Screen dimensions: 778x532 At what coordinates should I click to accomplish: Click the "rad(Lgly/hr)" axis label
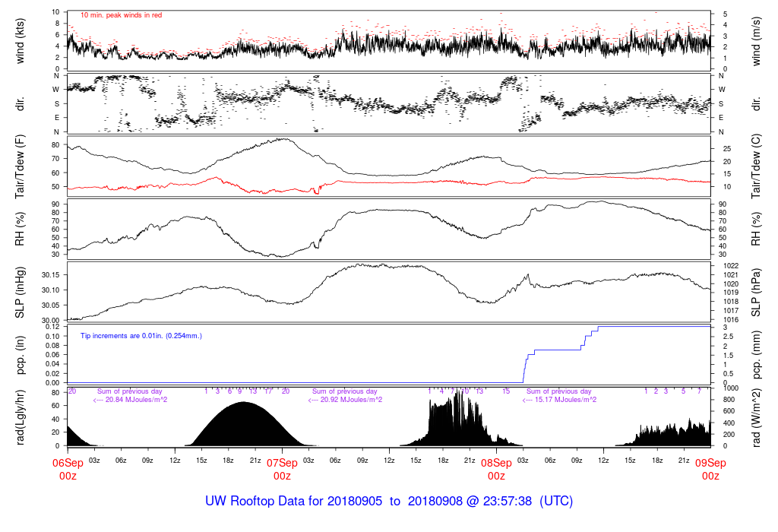pos(20,418)
